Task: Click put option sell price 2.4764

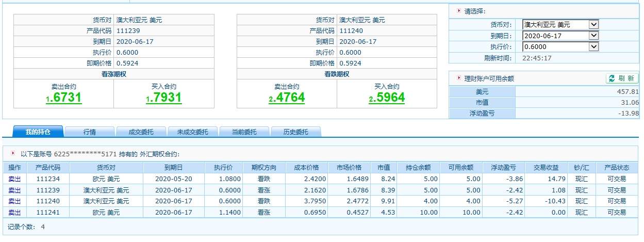Action: click(287, 98)
